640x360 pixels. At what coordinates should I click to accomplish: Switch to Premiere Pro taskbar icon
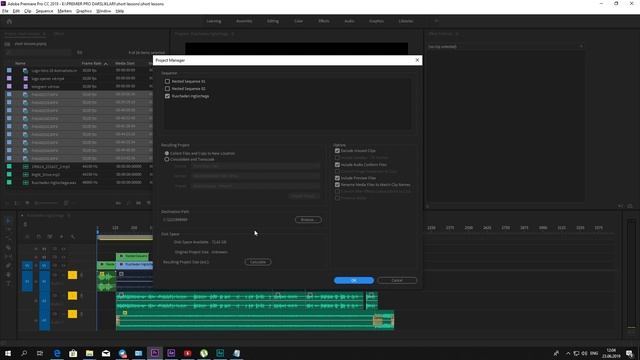pos(155,353)
